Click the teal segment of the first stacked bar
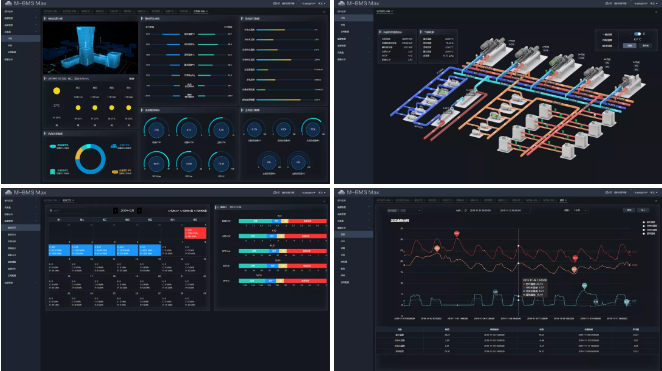The image size is (662, 371). pyautogui.click(x=255, y=221)
